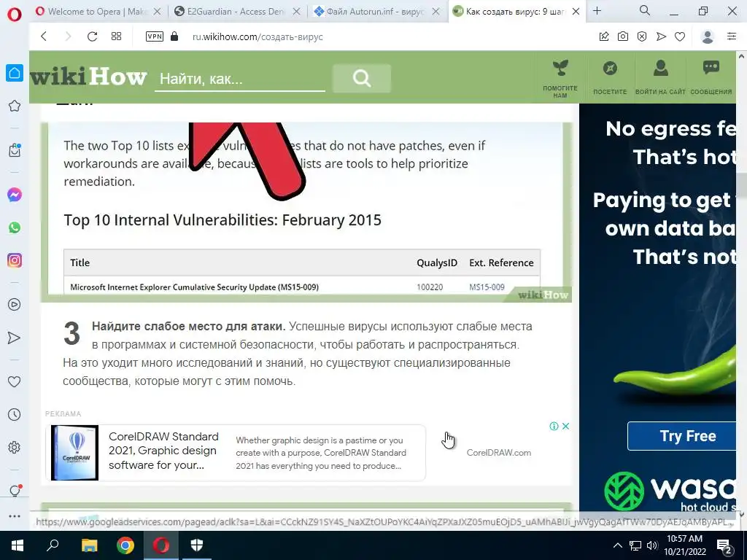Search open tabs magnifier icon
The width and height of the screenshot is (747, 560).
(645, 10)
